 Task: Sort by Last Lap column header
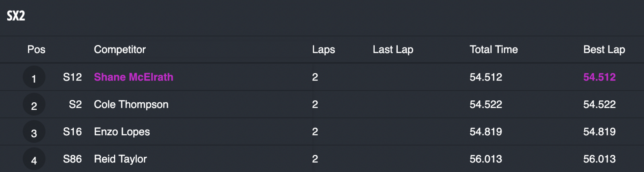[393, 50]
